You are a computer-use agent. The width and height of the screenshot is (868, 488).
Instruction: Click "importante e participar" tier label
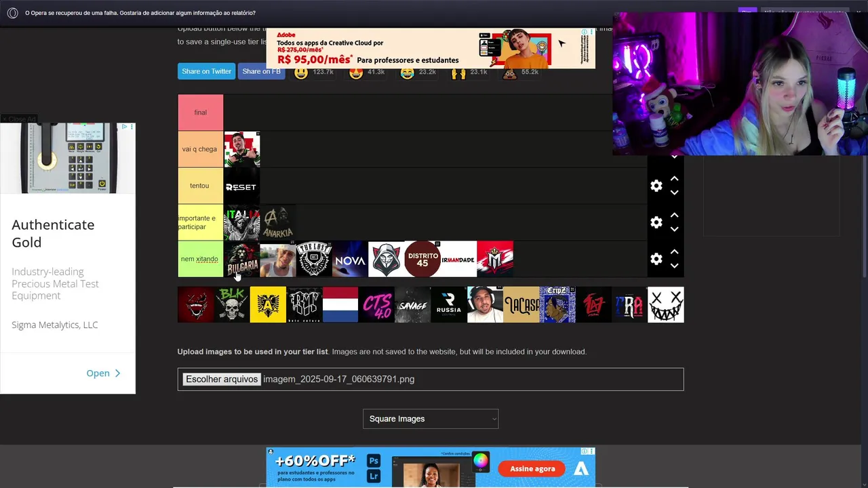point(200,222)
